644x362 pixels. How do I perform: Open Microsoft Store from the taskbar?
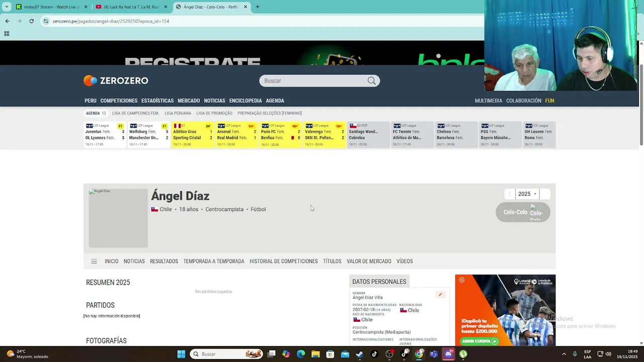point(330,354)
